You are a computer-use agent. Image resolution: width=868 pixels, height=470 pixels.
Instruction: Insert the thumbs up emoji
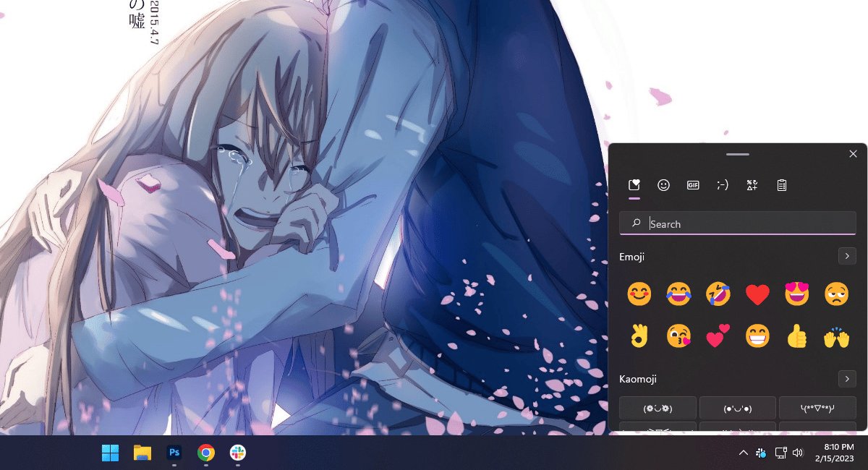[796, 336]
